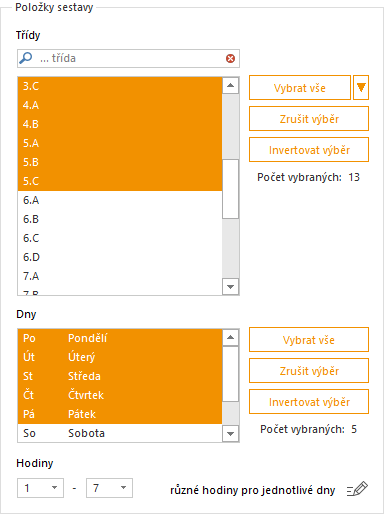Click the days list scroll up arrow

tap(230, 338)
